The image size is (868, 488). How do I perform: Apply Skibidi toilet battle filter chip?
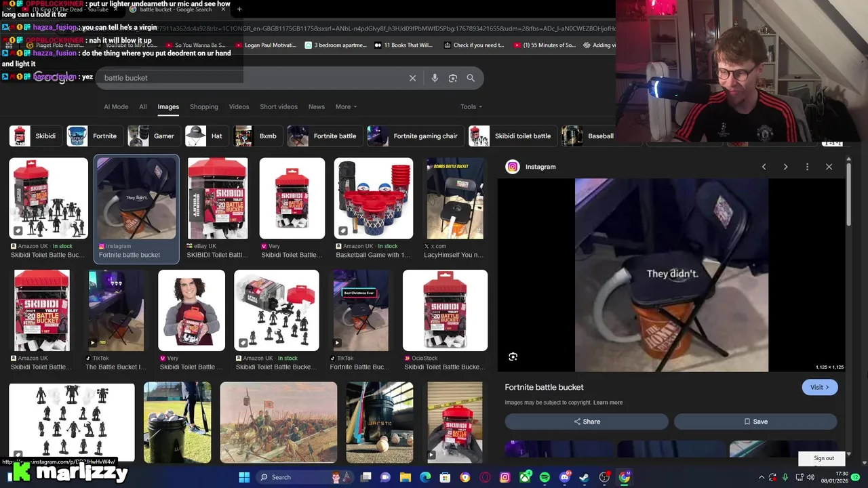point(513,136)
